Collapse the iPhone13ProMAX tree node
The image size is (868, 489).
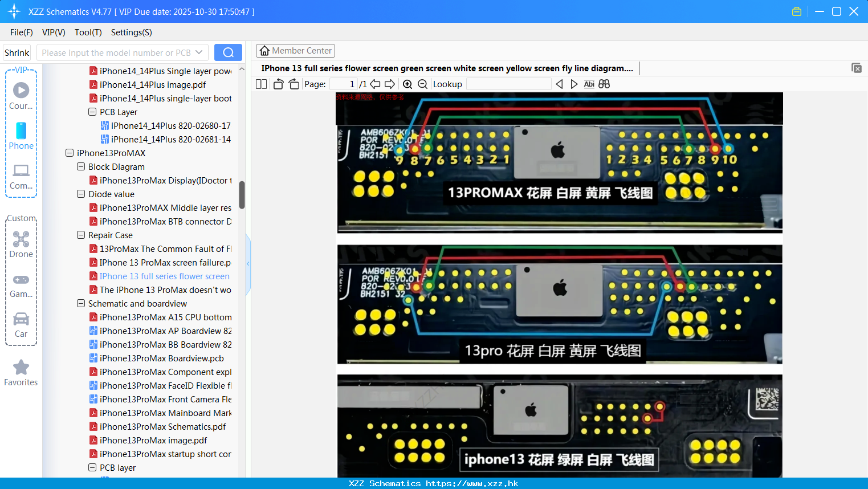click(x=70, y=153)
